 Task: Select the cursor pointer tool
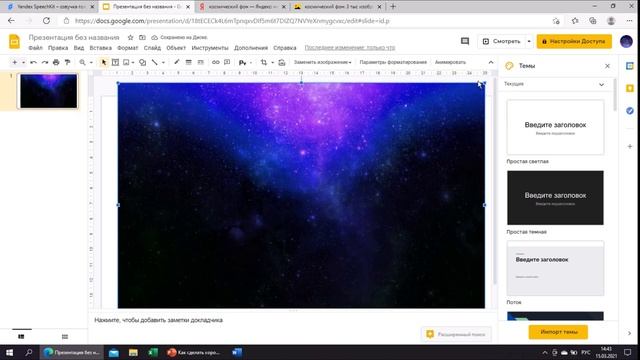coord(104,62)
